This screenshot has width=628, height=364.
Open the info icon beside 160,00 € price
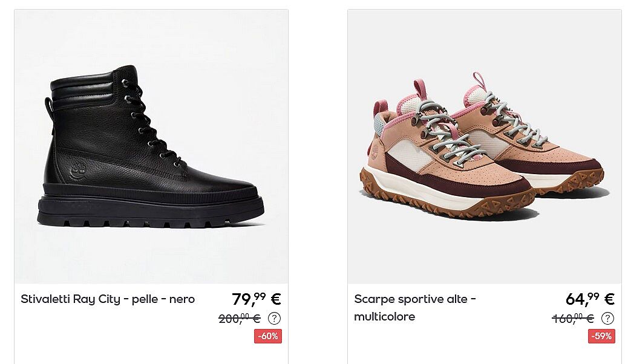607,319
